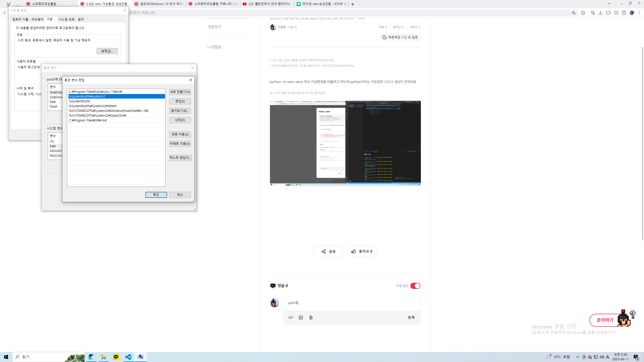Screen dimensions: 644x362
Task: Switch to the YouTube browser tab
Action: click(x=267, y=4)
